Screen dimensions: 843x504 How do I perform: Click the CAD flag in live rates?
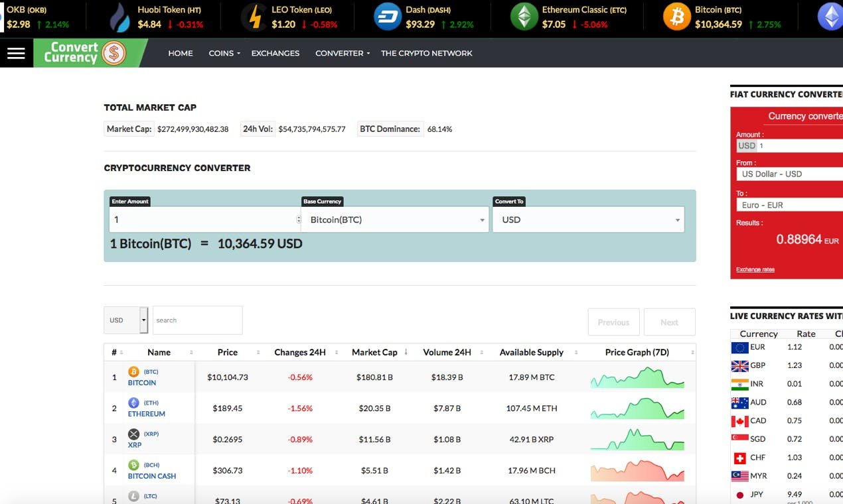[x=739, y=421]
